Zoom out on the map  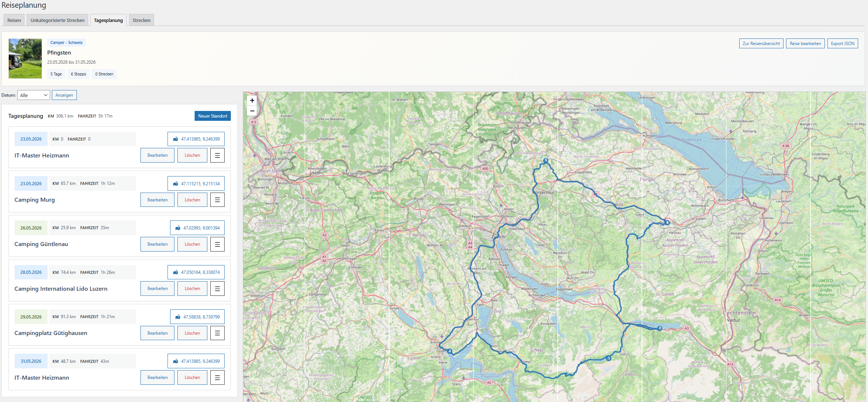point(252,111)
